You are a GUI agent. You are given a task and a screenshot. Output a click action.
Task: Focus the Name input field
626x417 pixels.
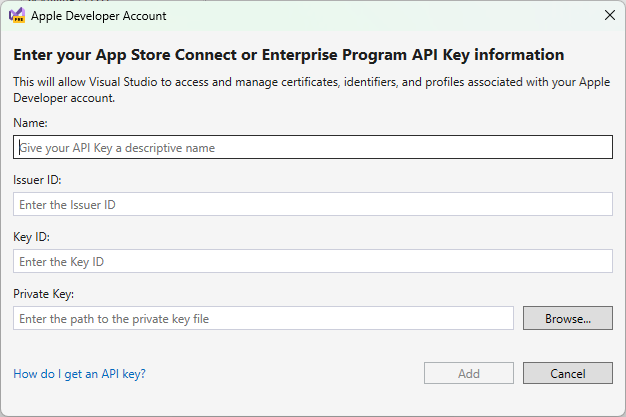tap(313, 147)
